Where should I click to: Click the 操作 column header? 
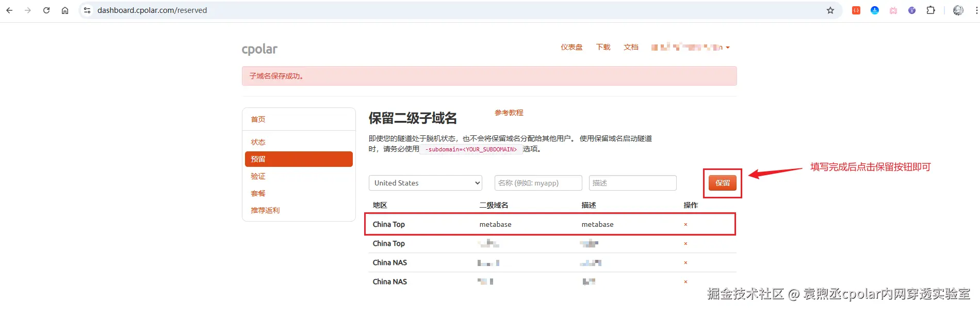tap(691, 205)
